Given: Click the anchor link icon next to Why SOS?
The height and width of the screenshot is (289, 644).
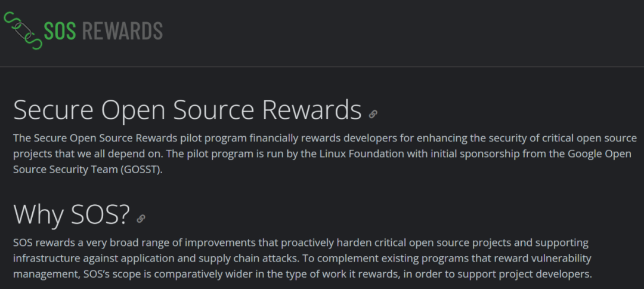Looking at the screenshot, I should (x=141, y=219).
